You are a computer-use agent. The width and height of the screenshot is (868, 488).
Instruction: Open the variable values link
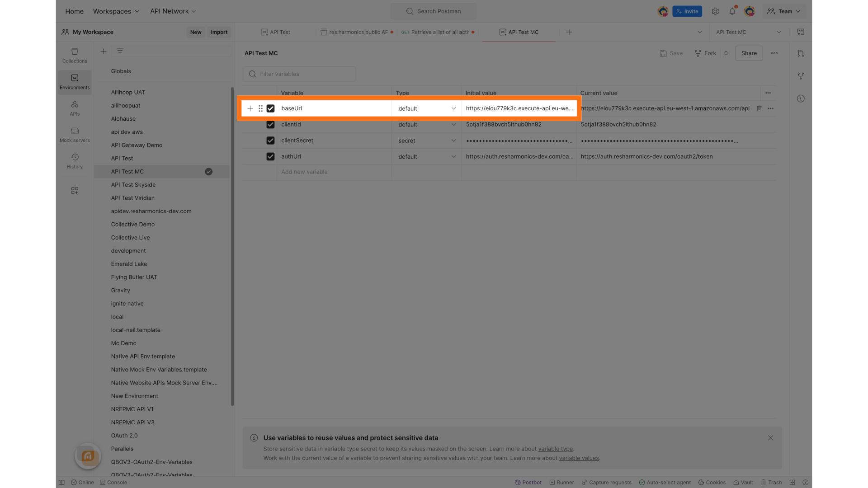[579, 458]
